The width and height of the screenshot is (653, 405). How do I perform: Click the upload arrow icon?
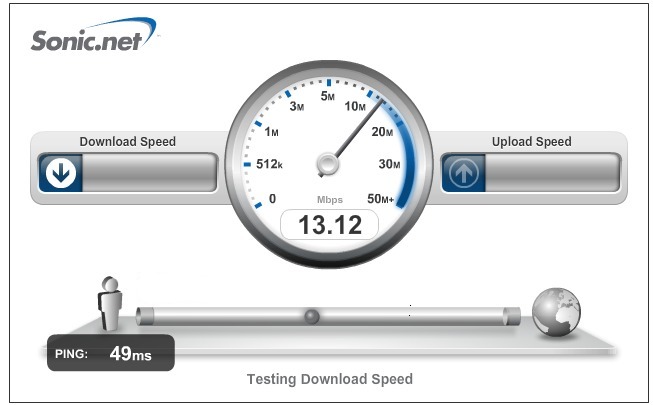coord(464,173)
